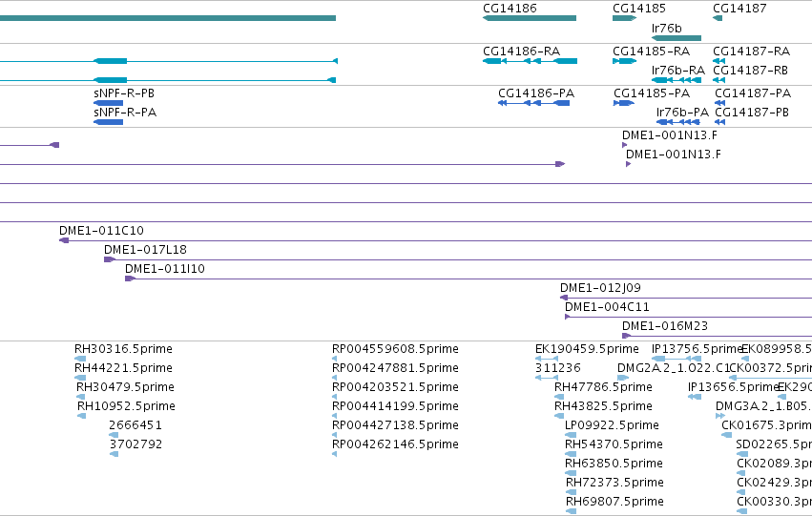This screenshot has height=516, width=812.
Task: Click the sNPF-R-PB protein feature
Action: [108, 103]
